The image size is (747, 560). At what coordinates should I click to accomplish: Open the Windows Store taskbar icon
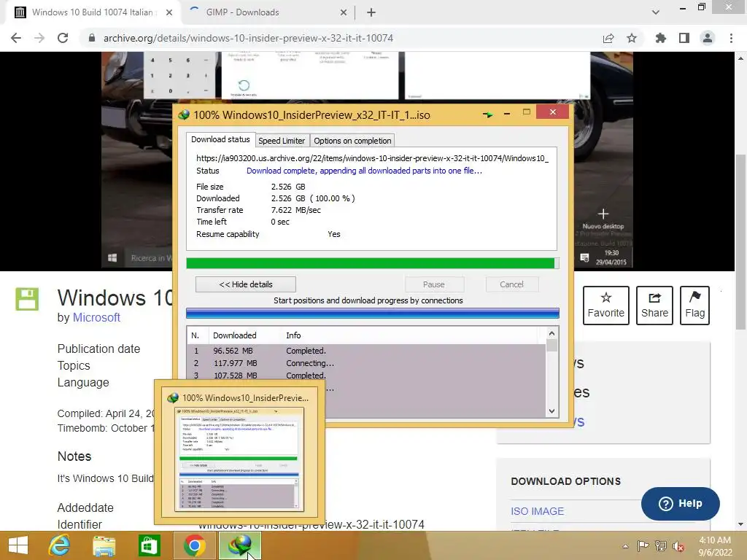[x=149, y=545]
